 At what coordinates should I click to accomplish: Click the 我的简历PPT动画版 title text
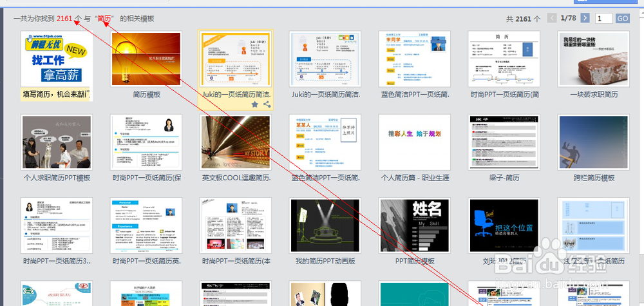[325, 262]
